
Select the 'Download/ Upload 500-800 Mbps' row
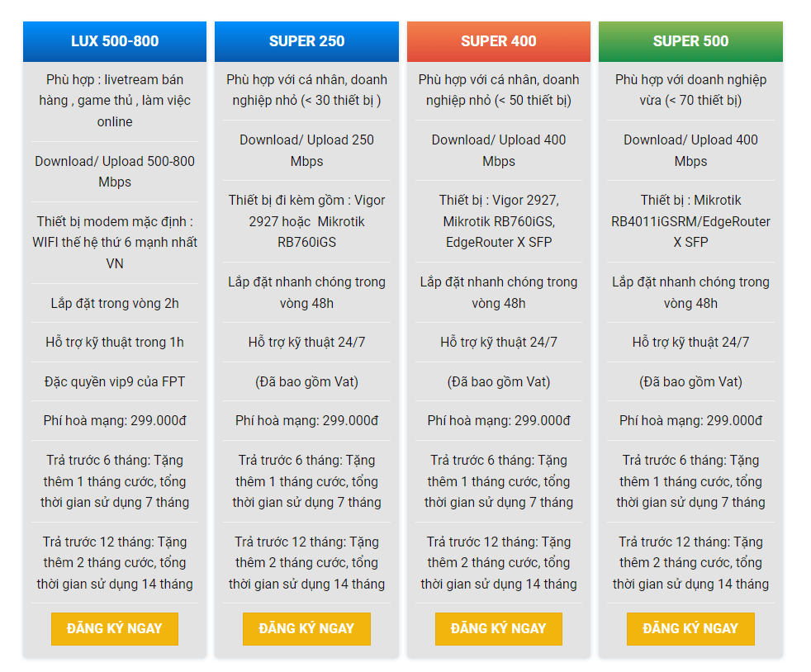coord(115,172)
